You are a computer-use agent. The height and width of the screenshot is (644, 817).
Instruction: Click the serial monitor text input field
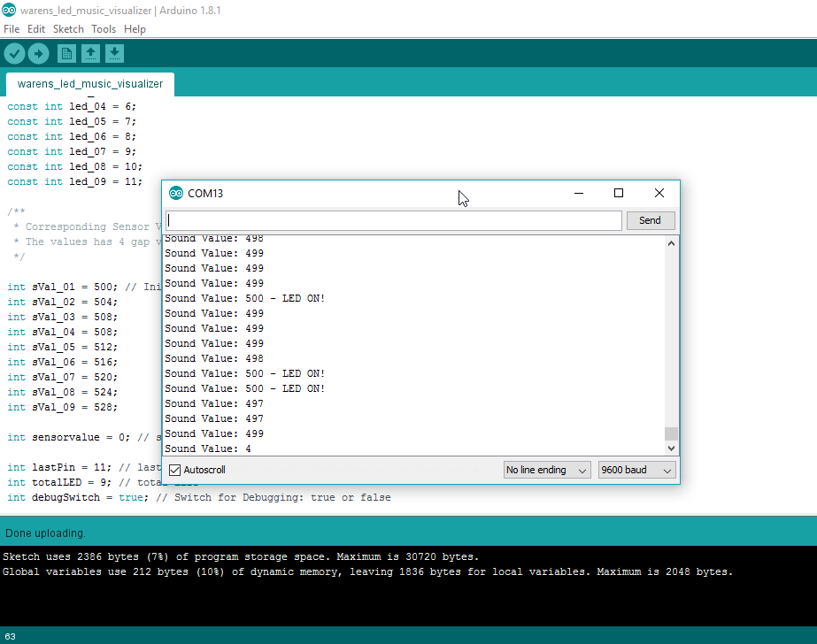394,220
